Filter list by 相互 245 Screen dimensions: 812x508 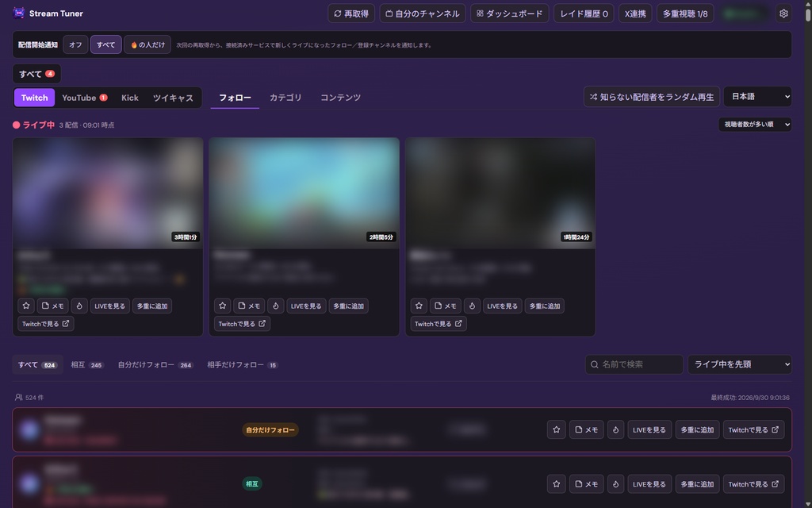[x=87, y=364]
